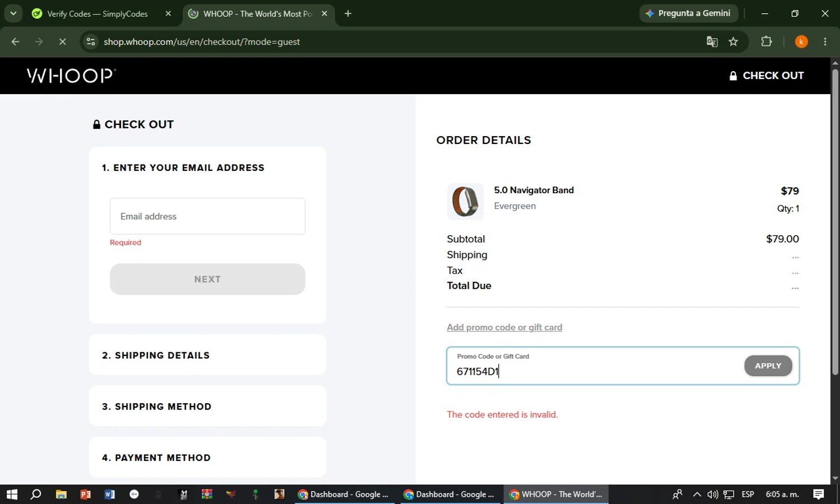840x504 pixels.
Task: Click the Evergreen color label
Action: 515,206
